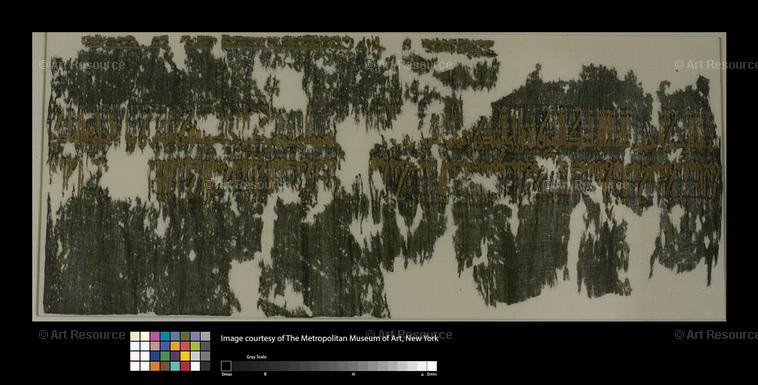Click the Gray Scale label
The width and height of the screenshot is (758, 385).
(257, 357)
